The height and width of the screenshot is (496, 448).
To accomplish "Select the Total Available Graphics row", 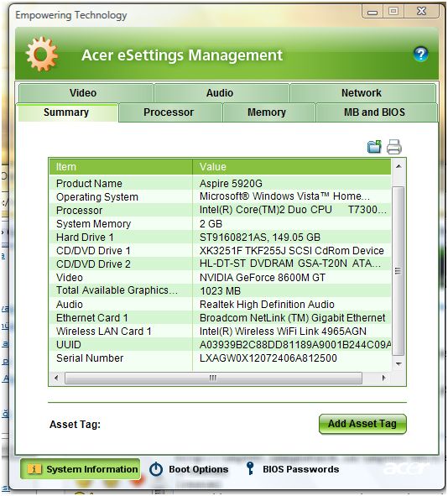I will tap(220, 290).
